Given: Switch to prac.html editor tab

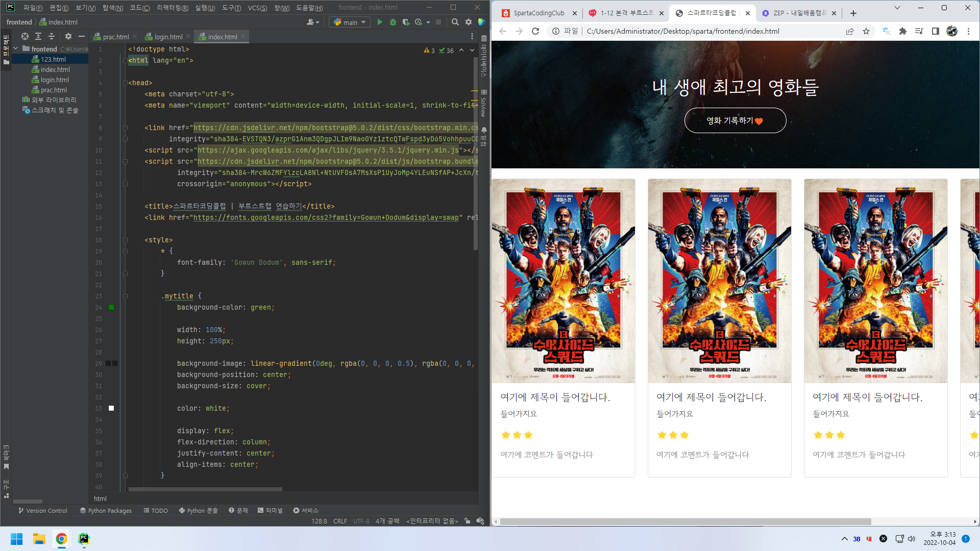Looking at the screenshot, I should click(x=115, y=37).
